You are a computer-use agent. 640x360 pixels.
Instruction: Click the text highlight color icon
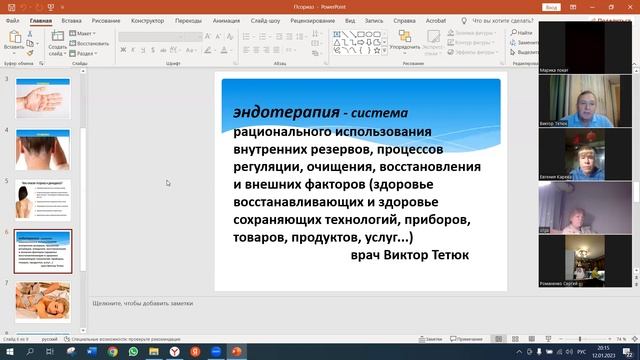pyautogui.click(x=208, y=50)
